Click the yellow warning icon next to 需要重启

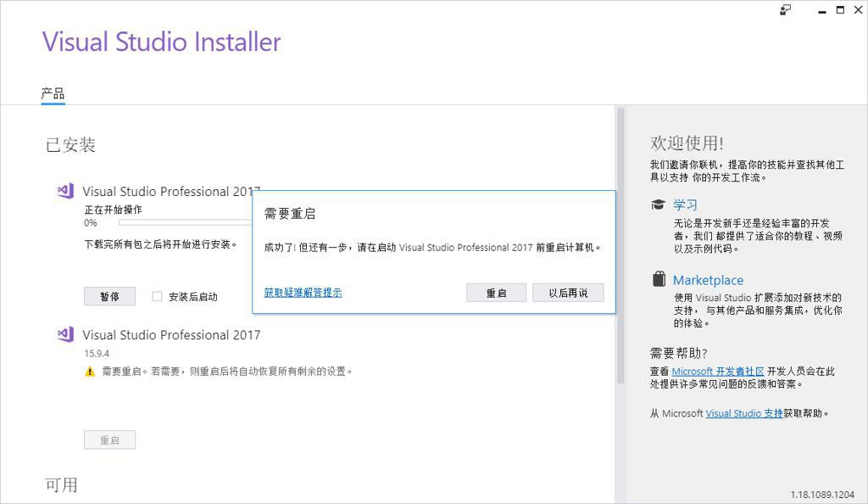tap(90, 371)
